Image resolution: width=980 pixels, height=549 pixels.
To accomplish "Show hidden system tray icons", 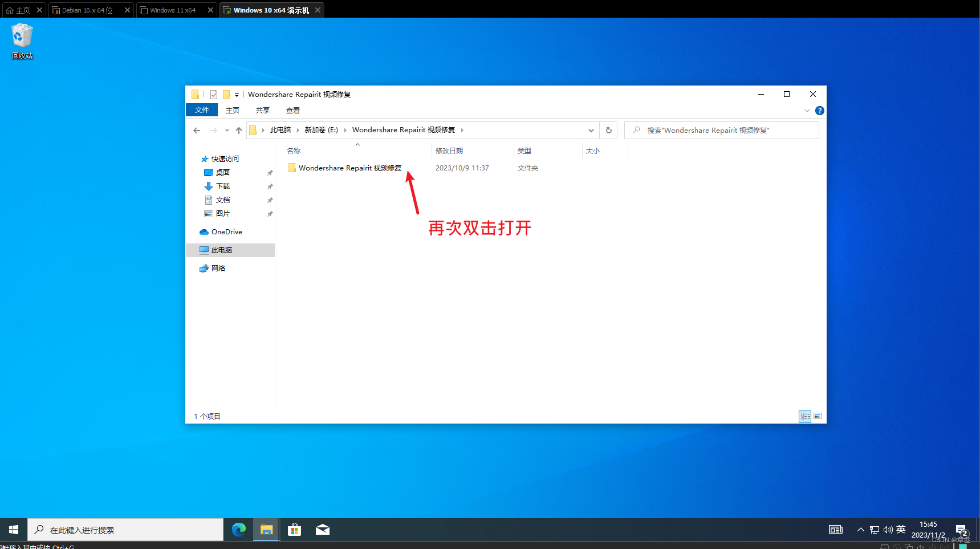I will (x=861, y=530).
